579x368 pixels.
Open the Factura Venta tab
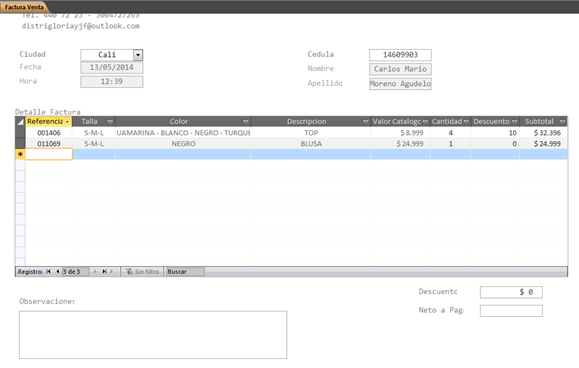pyautogui.click(x=24, y=7)
